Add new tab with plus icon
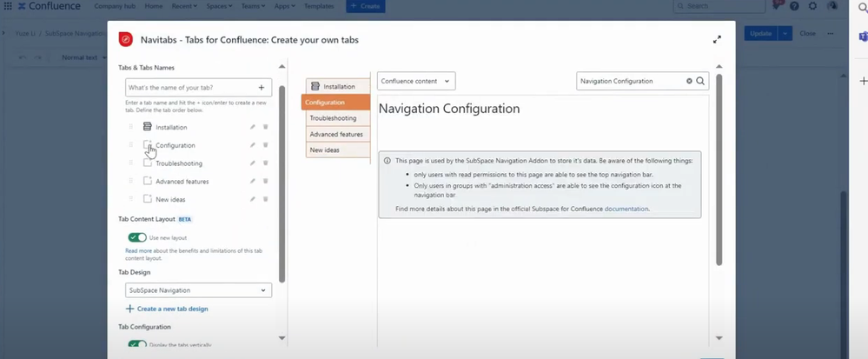 pos(262,88)
